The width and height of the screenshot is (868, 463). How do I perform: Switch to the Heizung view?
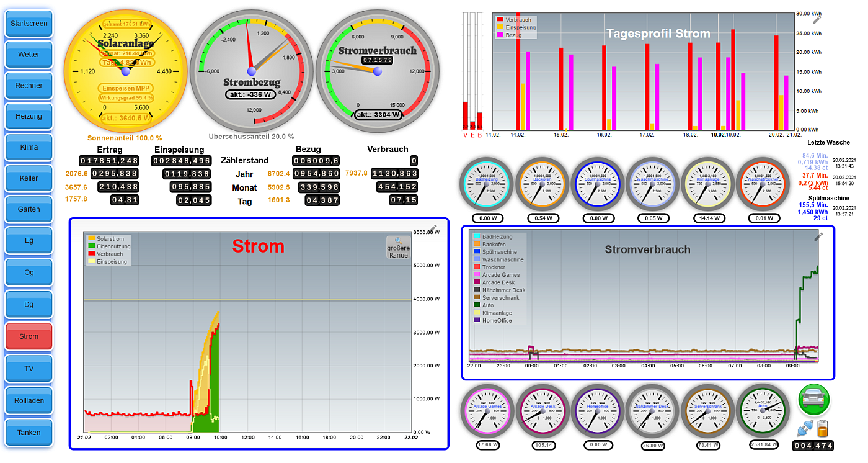click(29, 116)
